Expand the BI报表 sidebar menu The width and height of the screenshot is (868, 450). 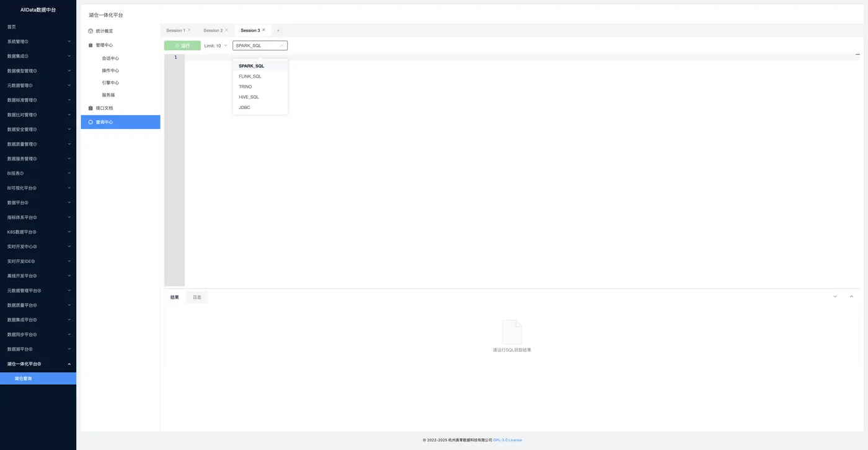point(38,174)
